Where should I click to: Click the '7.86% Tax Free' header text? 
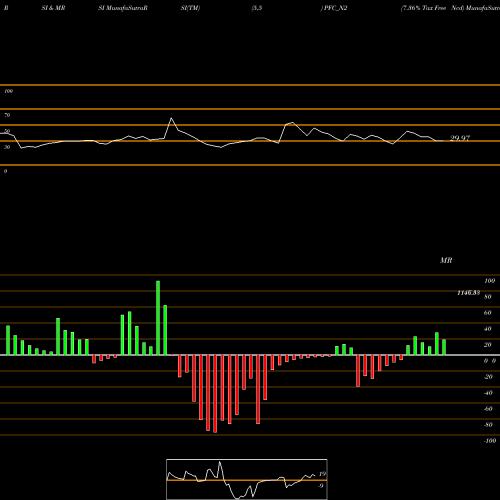coord(424,8)
